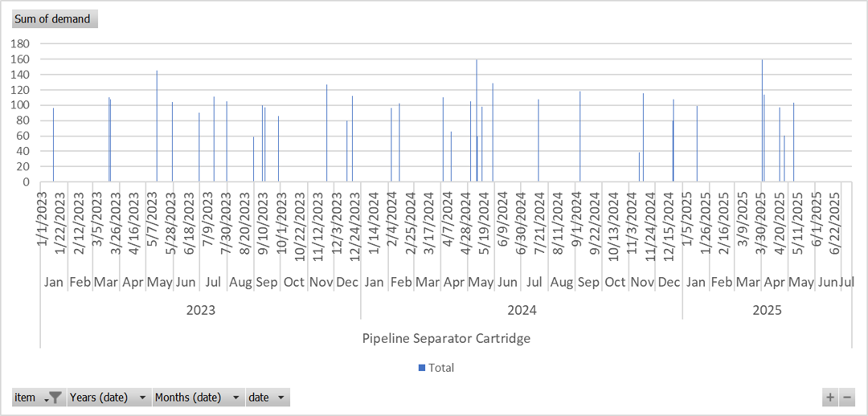Click the 180 value axis label
Screen dimensions: 868x416
(x=22, y=44)
